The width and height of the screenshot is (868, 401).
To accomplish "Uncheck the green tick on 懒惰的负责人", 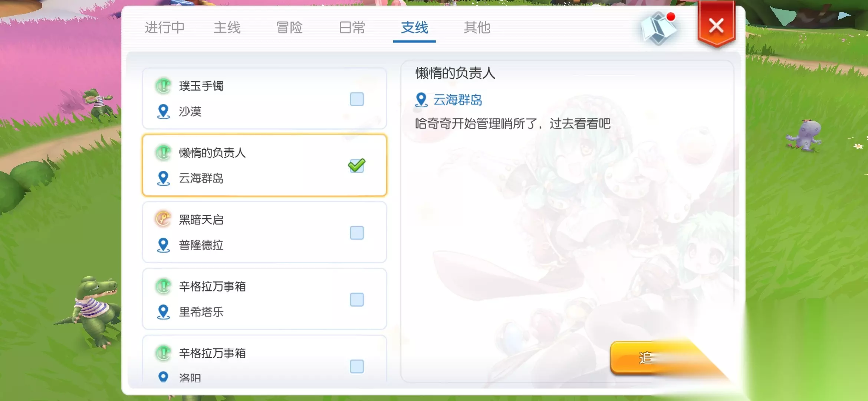I will pyautogui.click(x=356, y=166).
